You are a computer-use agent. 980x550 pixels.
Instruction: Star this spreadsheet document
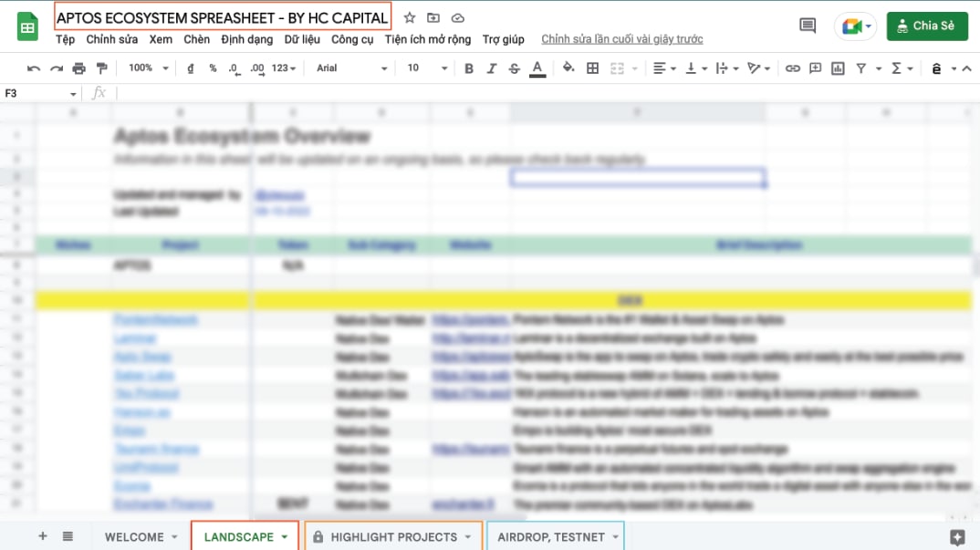[x=410, y=17]
